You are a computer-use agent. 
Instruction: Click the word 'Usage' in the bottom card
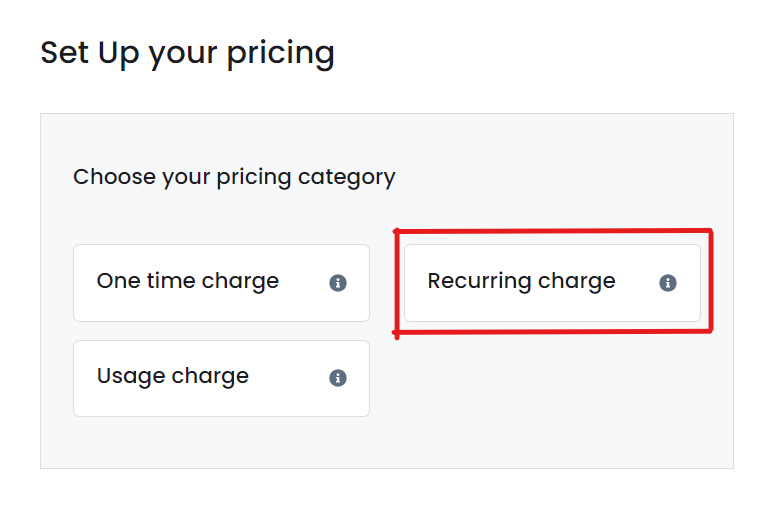pyautogui.click(x=131, y=377)
